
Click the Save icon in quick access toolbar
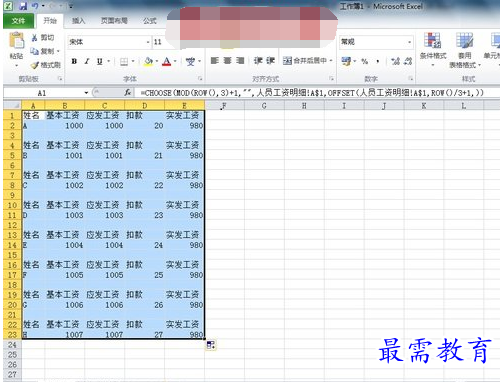pos(23,6)
